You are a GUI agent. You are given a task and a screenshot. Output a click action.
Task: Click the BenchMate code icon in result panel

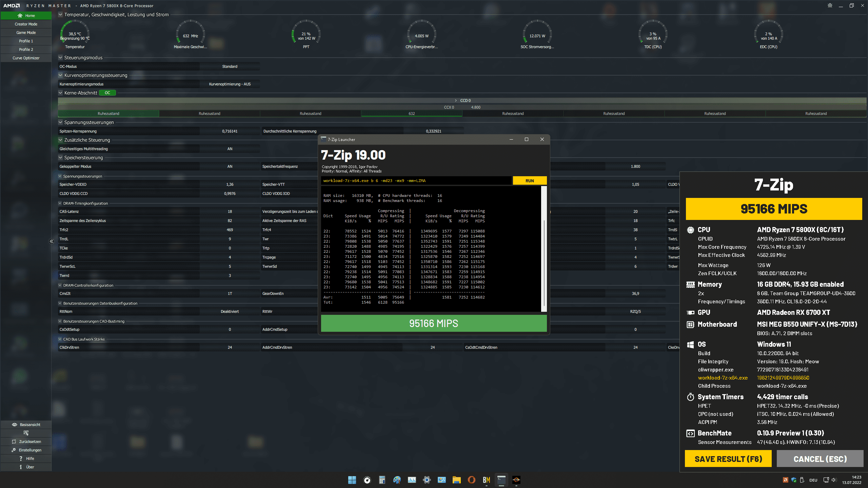pyautogui.click(x=690, y=433)
